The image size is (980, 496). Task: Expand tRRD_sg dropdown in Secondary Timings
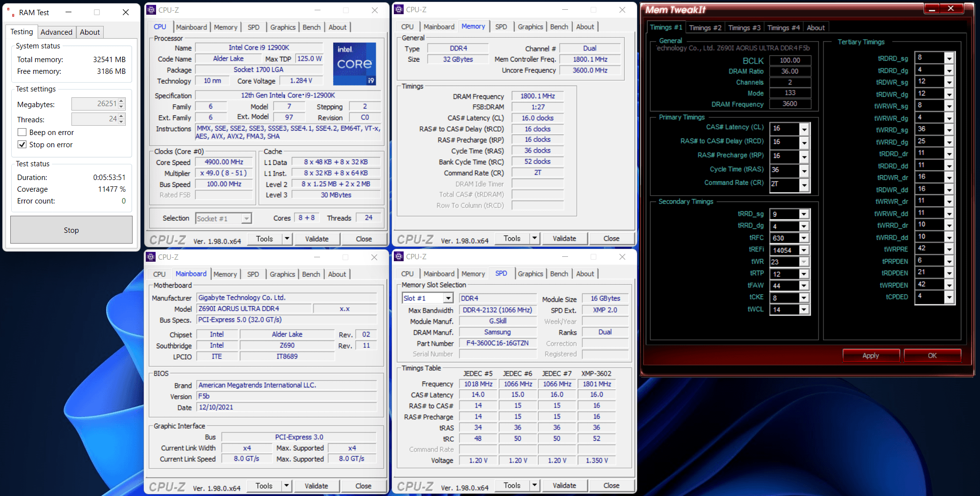coord(804,214)
